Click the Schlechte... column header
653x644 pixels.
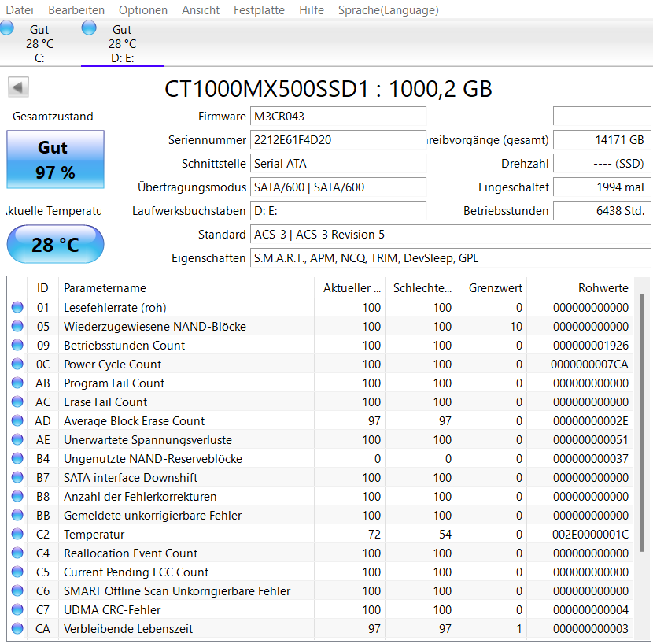tap(420, 288)
